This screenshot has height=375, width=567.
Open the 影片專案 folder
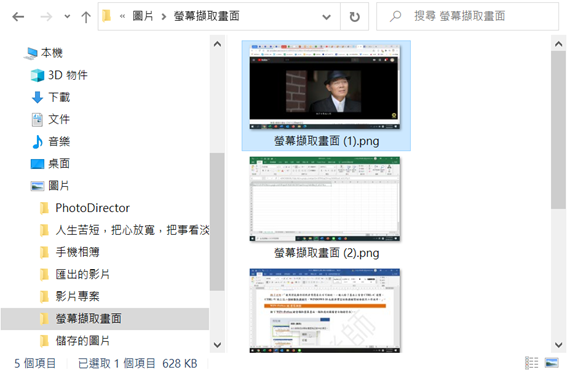click(x=77, y=296)
